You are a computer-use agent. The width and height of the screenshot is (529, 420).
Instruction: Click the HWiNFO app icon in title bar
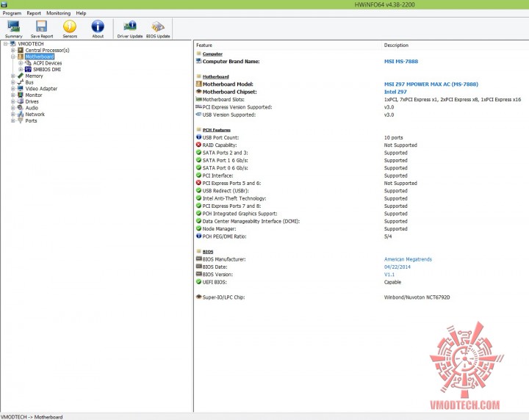click(x=4, y=4)
